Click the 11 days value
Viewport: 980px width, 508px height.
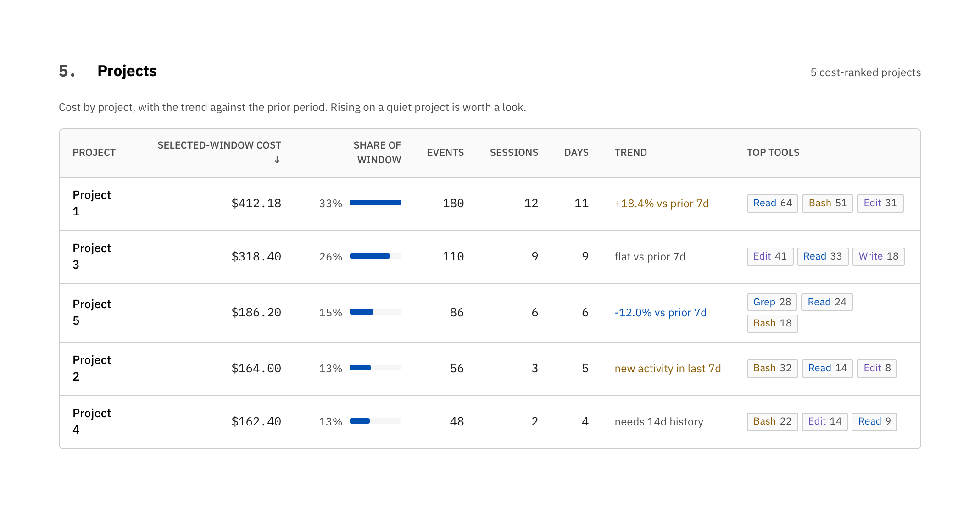(582, 204)
